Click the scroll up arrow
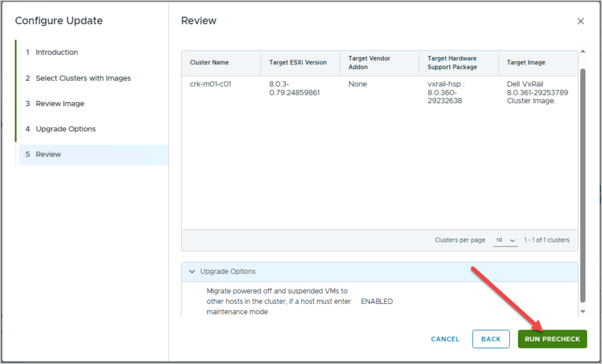 tap(583, 51)
